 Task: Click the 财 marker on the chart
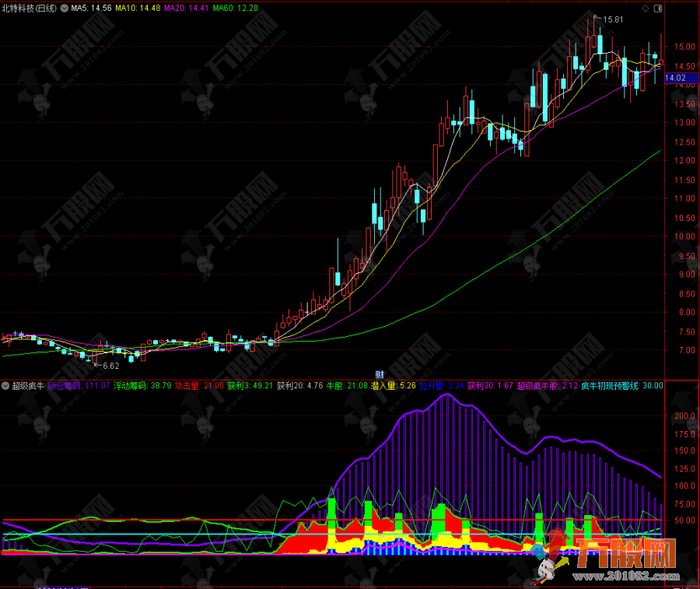[x=380, y=375]
